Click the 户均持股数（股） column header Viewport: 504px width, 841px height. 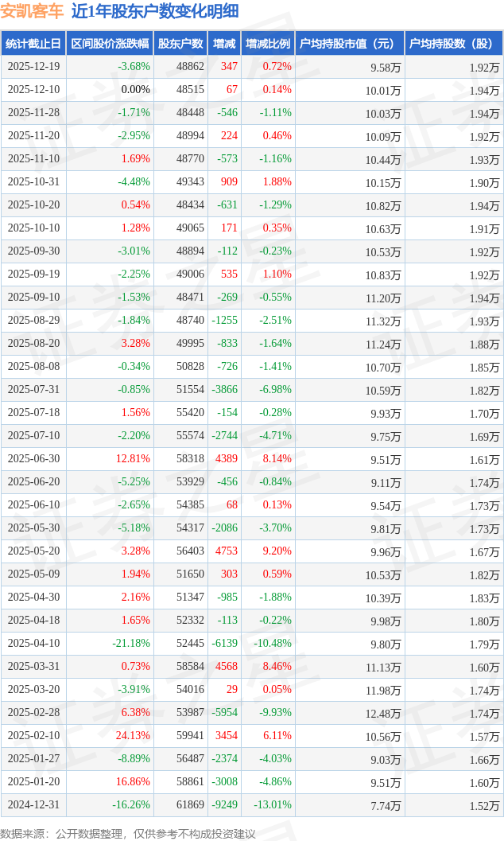coord(453,44)
